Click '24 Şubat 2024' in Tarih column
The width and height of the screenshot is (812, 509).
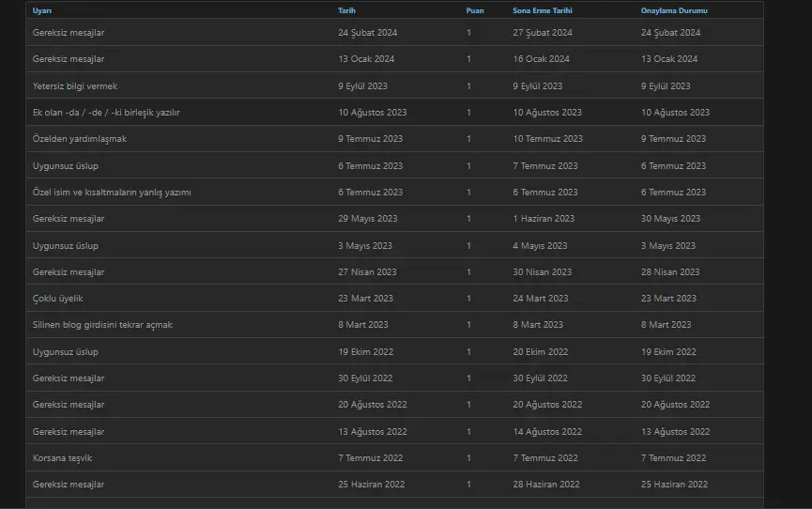pyautogui.click(x=368, y=33)
